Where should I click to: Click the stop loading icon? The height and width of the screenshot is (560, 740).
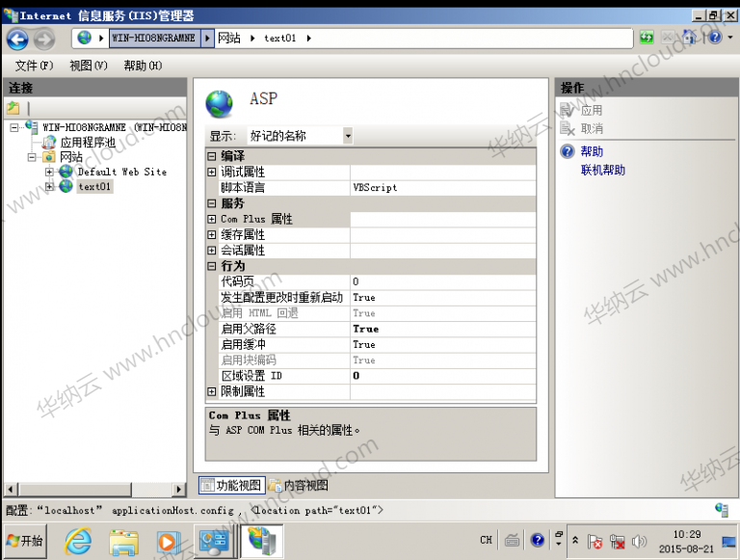click(x=668, y=38)
